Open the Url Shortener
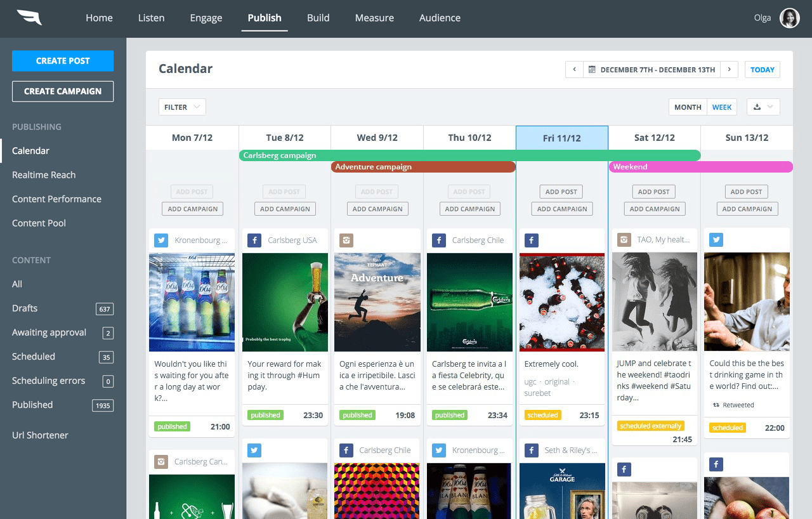812x519 pixels. (40, 435)
